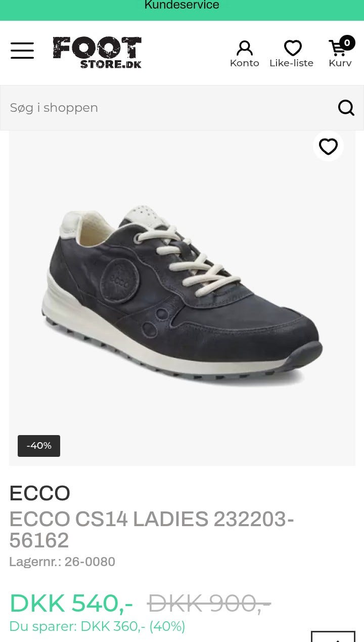Open the ECCO brand name link
Viewport: 364px width, 642px height.
pyautogui.click(x=39, y=493)
